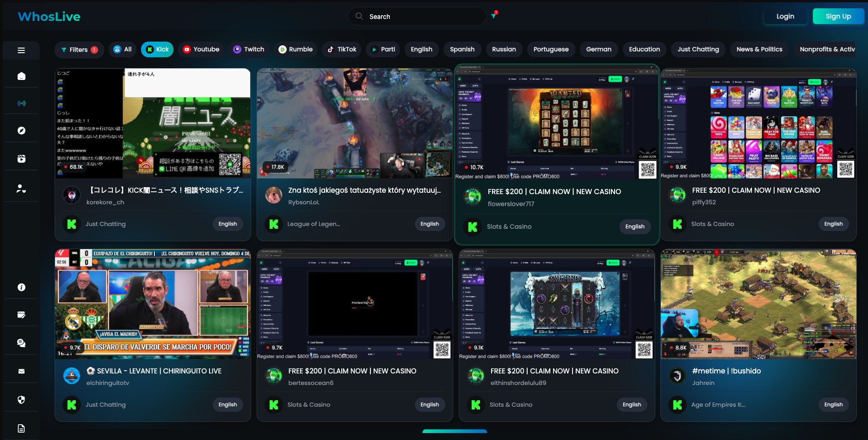Click the teal bar at page bottom

[x=455, y=431]
